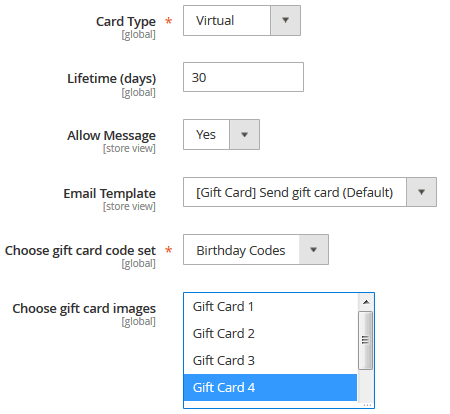Click the Choose gift card code set label
Viewport: 450px width, 414px height.
[x=80, y=251]
